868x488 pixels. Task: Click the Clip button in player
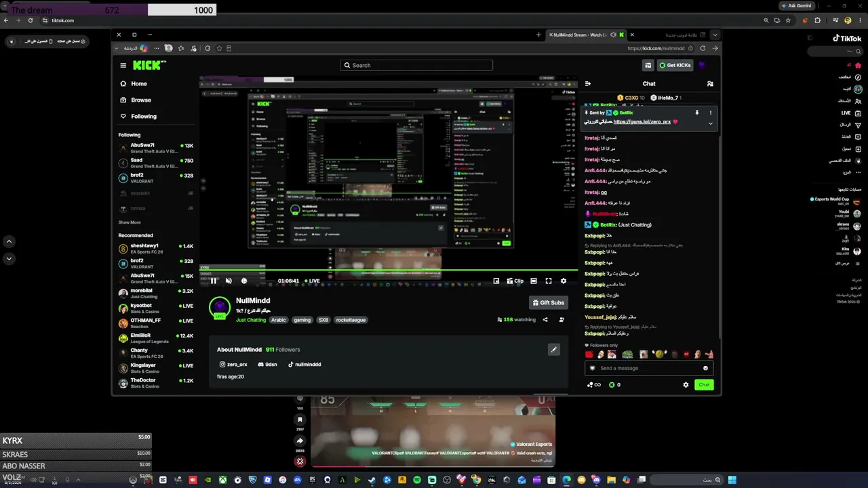515,281
